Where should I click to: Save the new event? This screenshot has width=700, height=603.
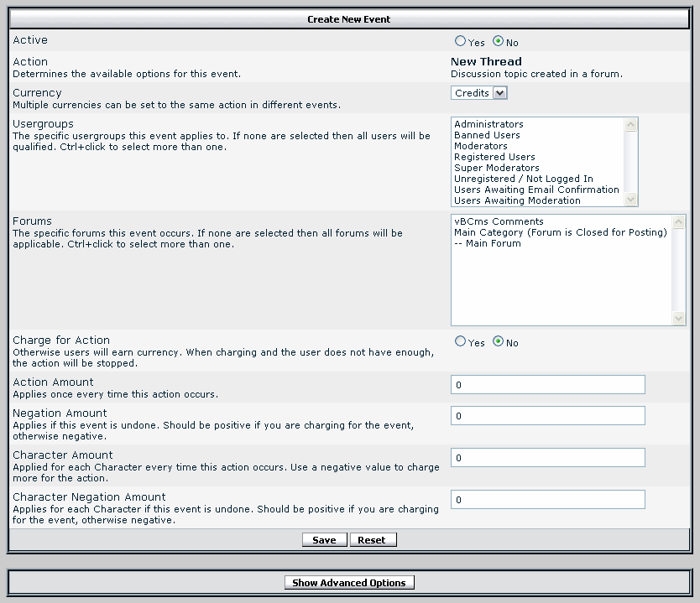tap(325, 539)
